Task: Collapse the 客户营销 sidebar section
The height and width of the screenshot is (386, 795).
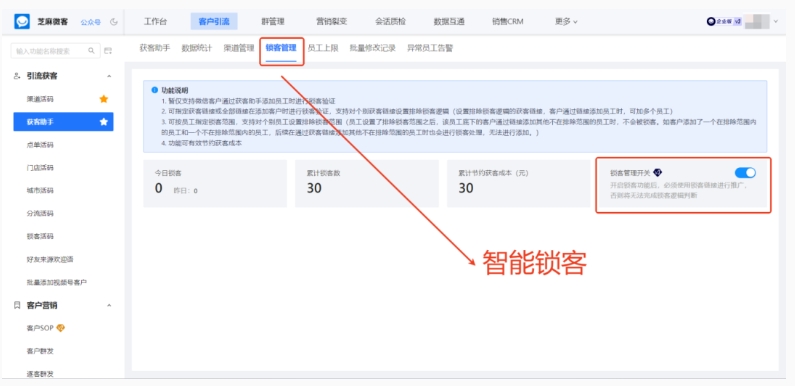Action: [109, 305]
